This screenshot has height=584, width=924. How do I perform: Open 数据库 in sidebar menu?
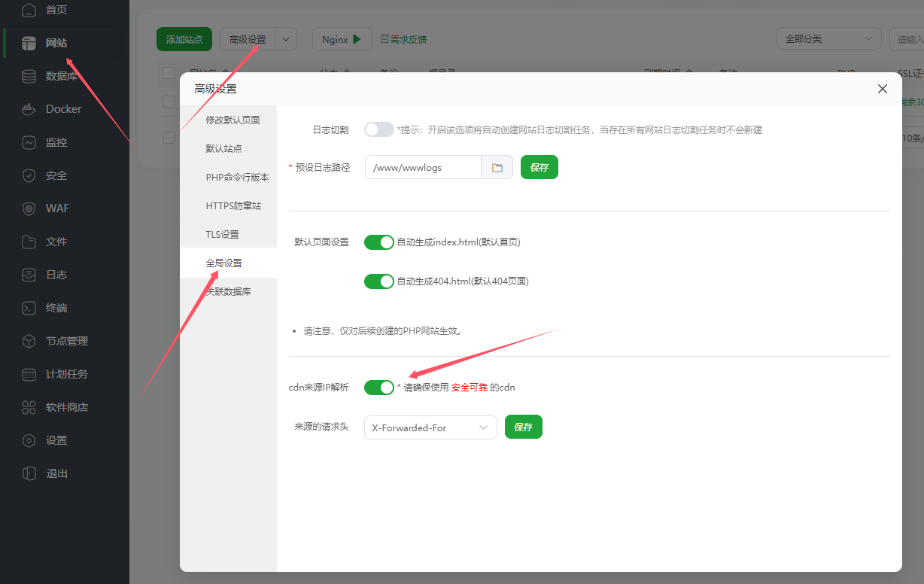[x=62, y=76]
